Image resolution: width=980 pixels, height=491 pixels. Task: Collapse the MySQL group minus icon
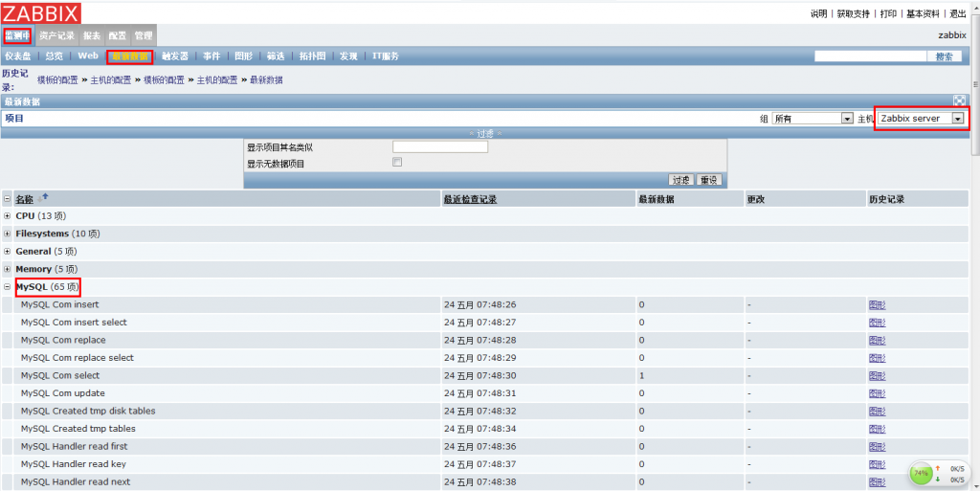click(8, 287)
